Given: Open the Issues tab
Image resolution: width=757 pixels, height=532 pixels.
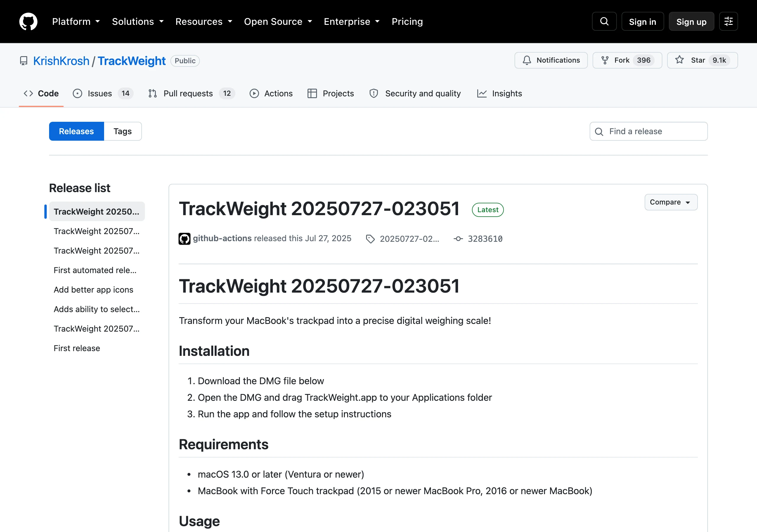Looking at the screenshot, I should [x=103, y=94].
